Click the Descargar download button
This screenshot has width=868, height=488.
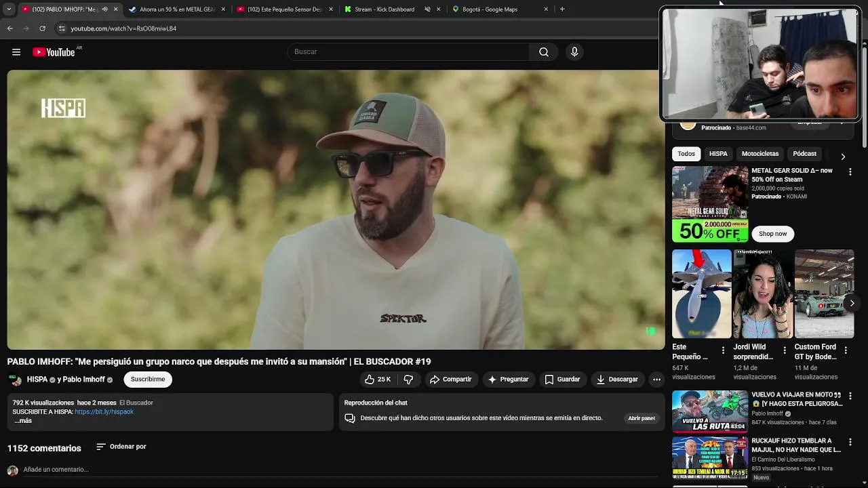617,380
